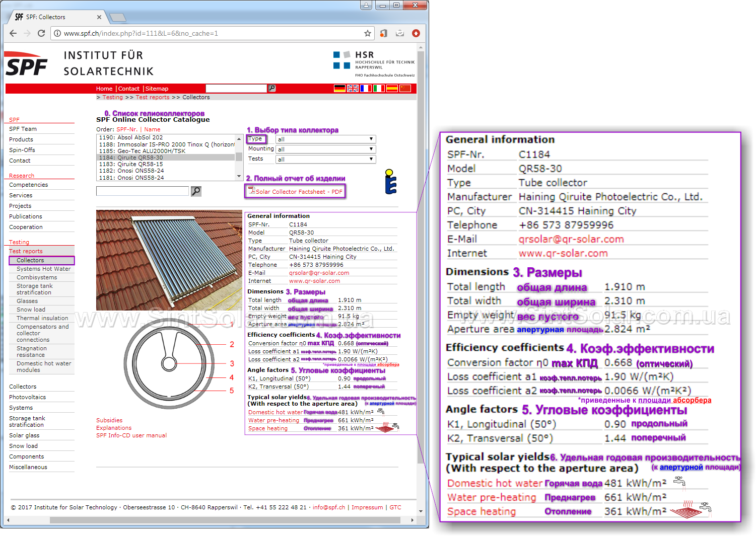Open the Tests dropdown

pos(325,159)
